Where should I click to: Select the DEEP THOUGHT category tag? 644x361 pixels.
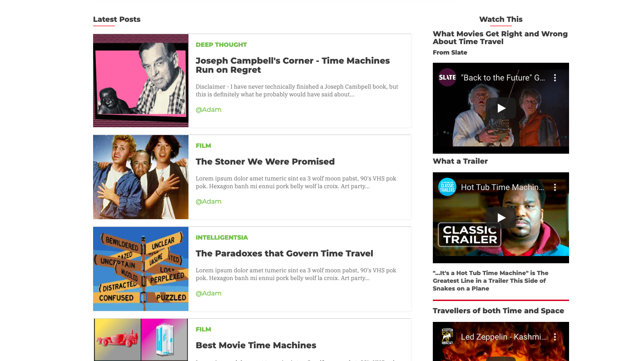pyautogui.click(x=221, y=45)
